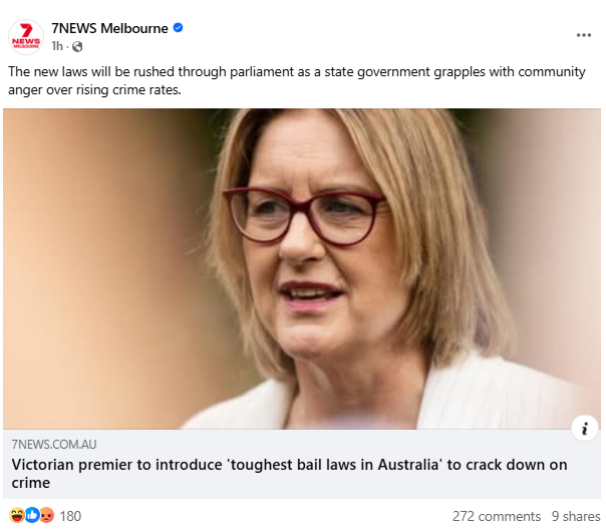
Task: Click the '1h' post timestamp
Action: point(57,46)
